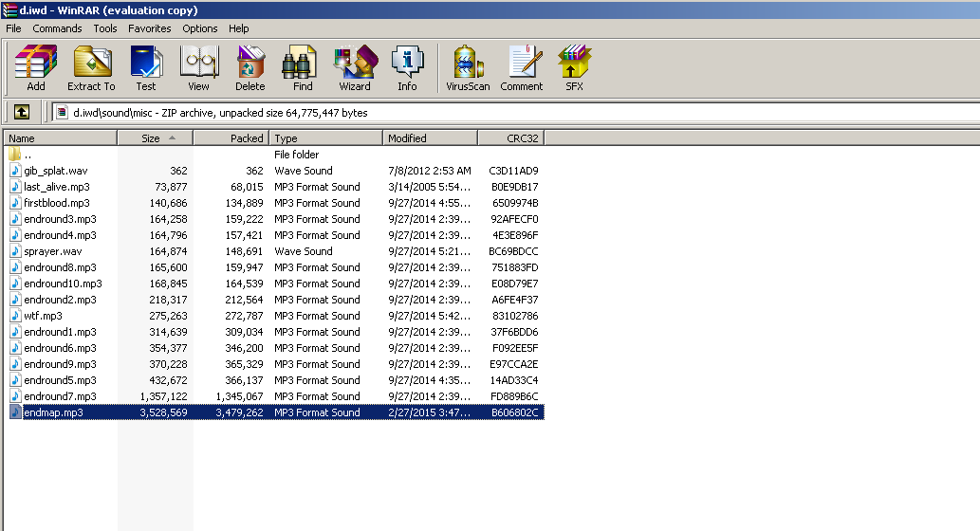The height and width of the screenshot is (531, 980).
Task: Show archive Info
Action: tap(407, 68)
